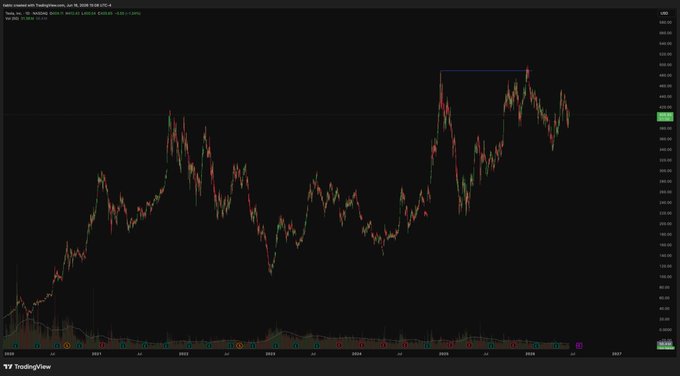This screenshot has width=680, height=376.
Task: Click the last green earnings marker before Jul 2026
Action: pos(556,346)
